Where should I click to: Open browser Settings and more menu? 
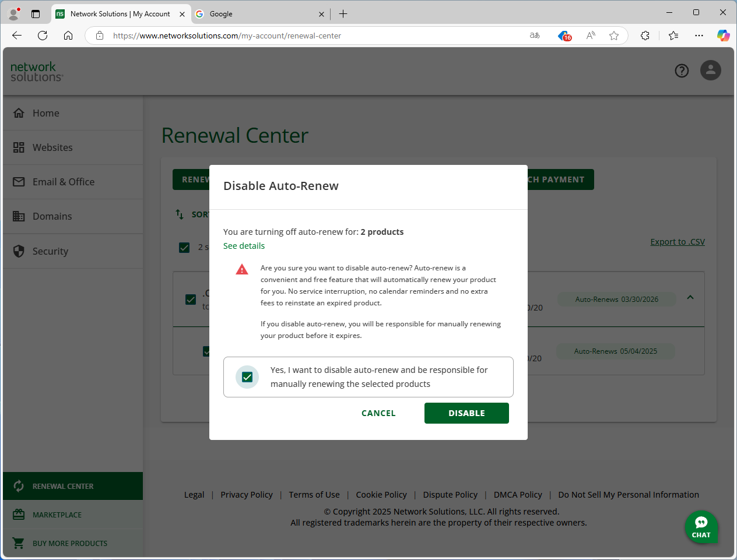pos(699,36)
